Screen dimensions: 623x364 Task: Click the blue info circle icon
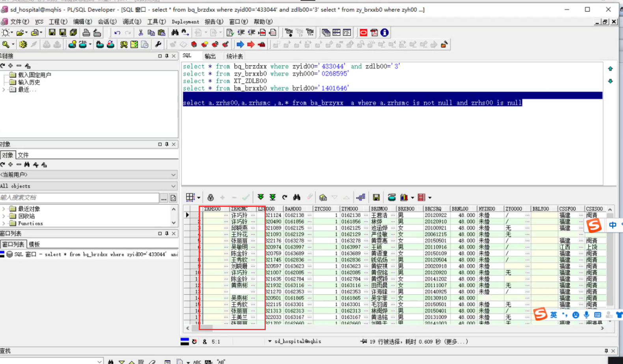384,33
